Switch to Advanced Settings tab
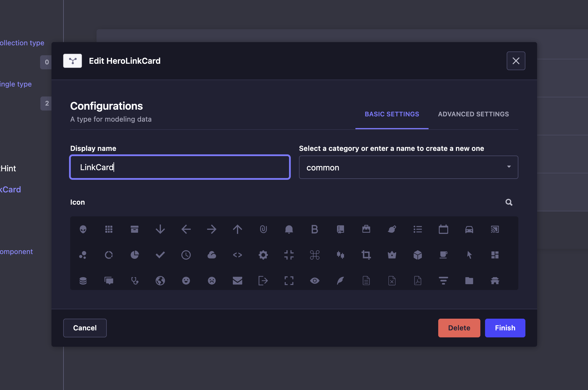The width and height of the screenshot is (588, 390). click(x=473, y=114)
